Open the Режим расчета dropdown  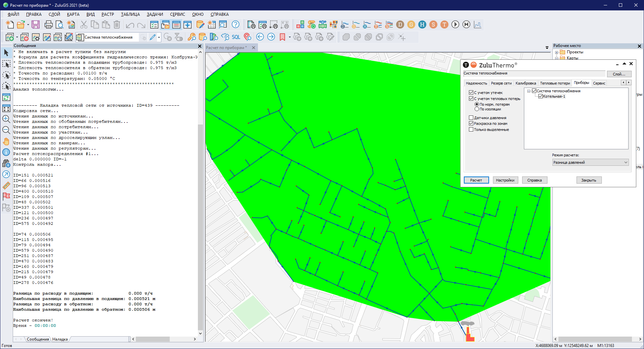pyautogui.click(x=590, y=162)
